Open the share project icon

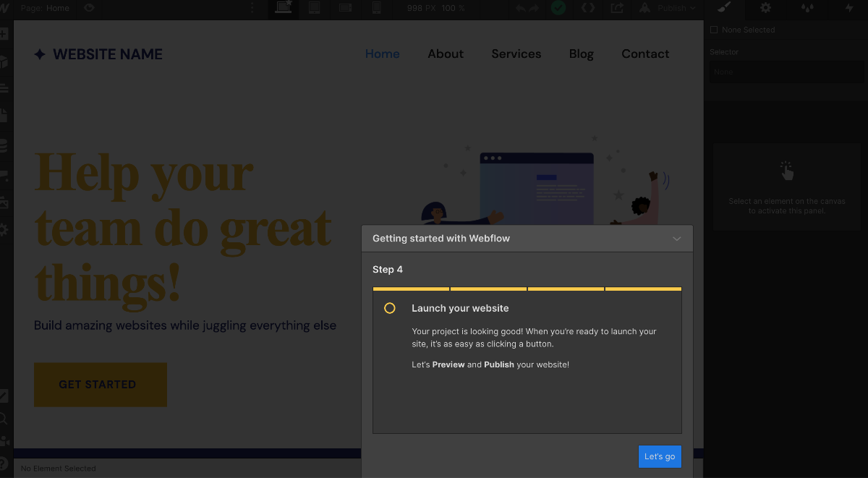[617, 8]
